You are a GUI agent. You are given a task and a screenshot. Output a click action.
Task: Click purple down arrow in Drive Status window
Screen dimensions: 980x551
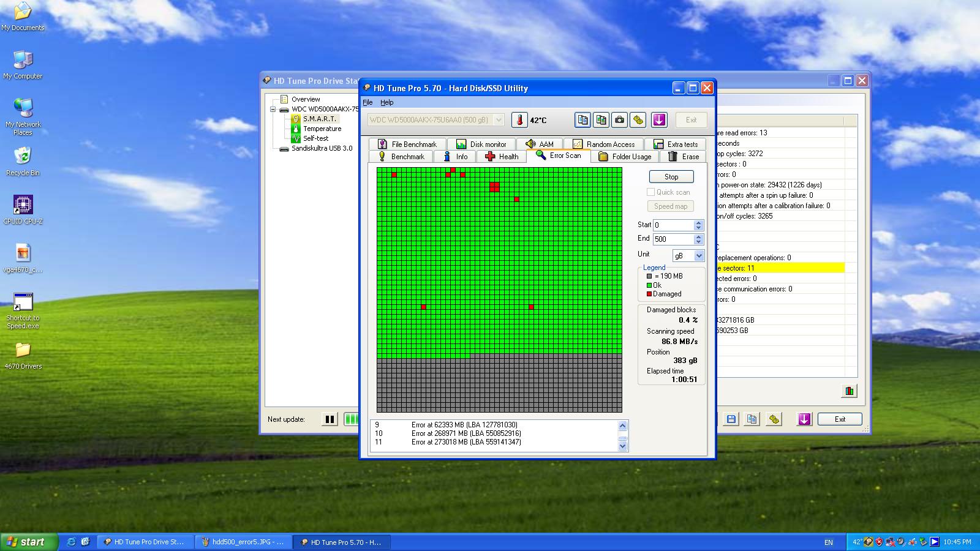(804, 419)
